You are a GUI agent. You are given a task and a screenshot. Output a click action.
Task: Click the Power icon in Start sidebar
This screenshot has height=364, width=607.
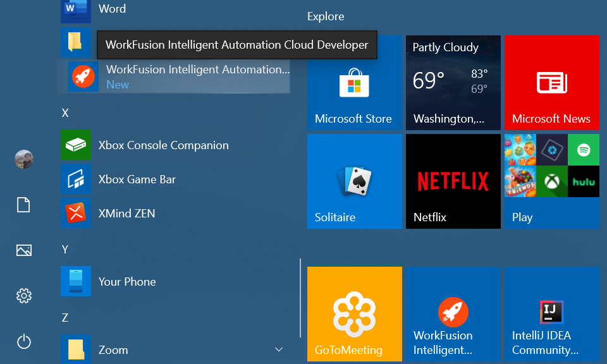click(x=24, y=341)
